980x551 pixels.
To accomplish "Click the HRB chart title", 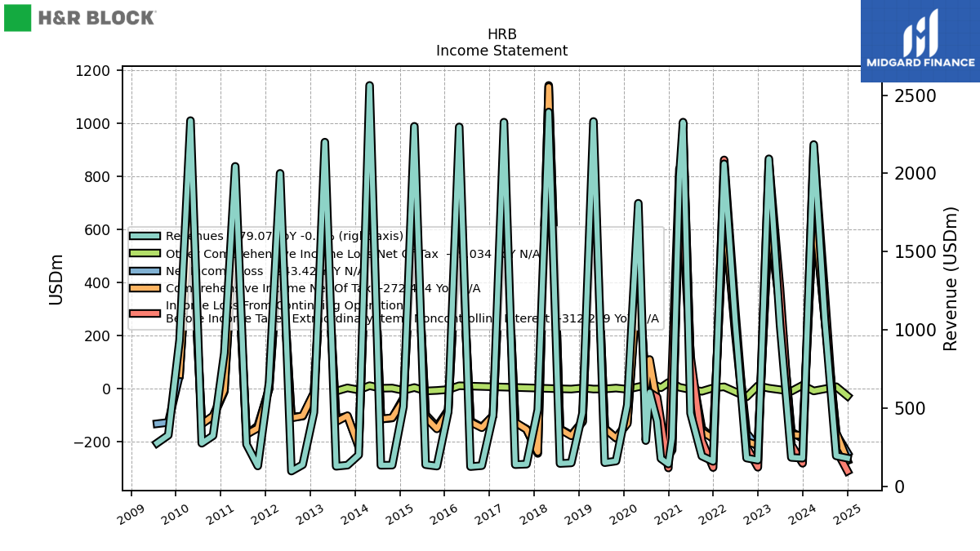I will [x=501, y=34].
